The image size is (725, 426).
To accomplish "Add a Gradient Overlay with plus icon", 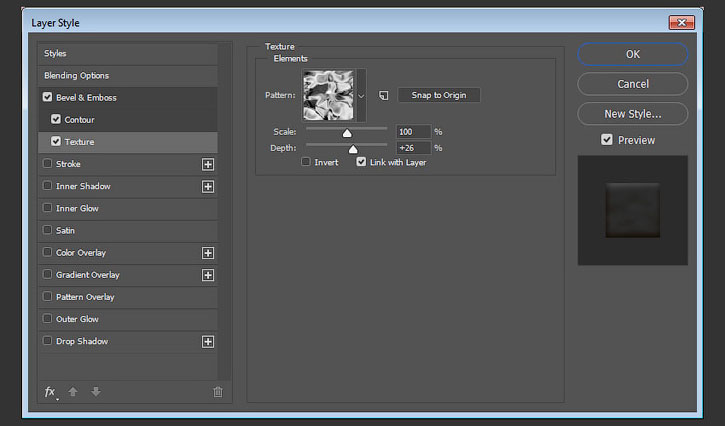I will coord(208,275).
